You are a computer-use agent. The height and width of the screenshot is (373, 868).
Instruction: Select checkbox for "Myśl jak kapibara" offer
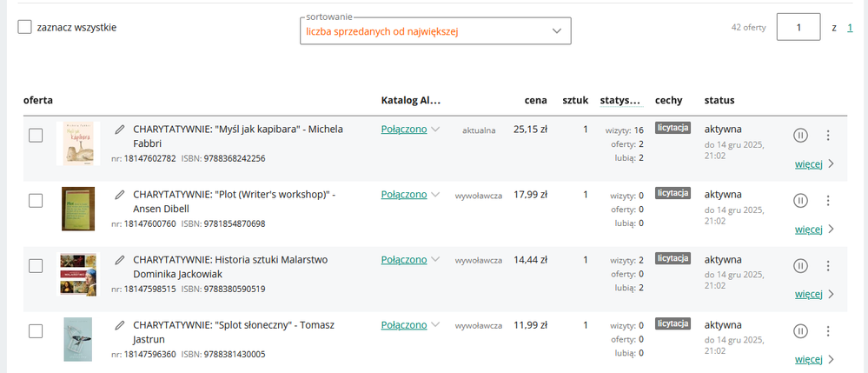click(36, 135)
